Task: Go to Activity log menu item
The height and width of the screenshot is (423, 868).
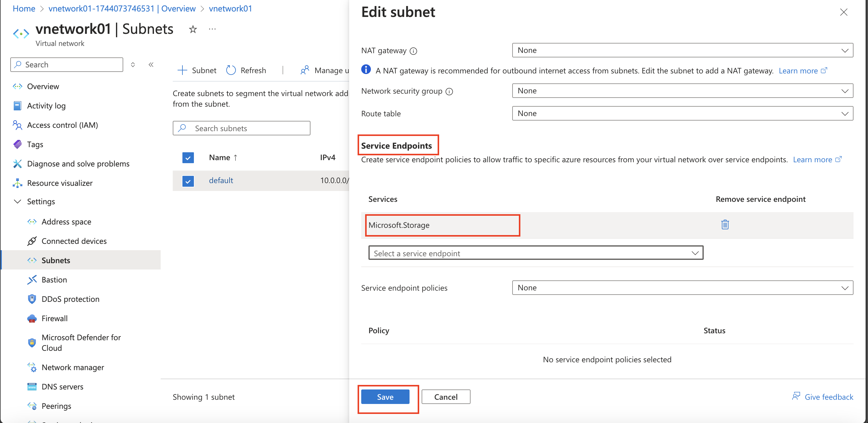Action: pos(47,106)
